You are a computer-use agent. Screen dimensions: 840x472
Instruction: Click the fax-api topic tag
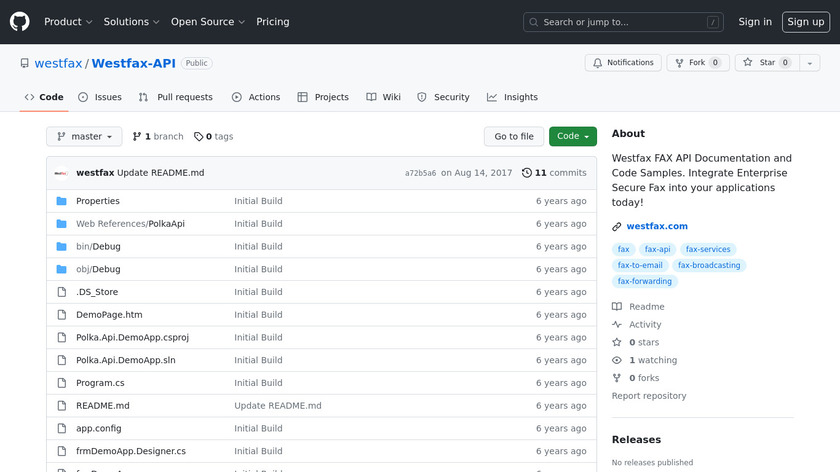tap(657, 249)
